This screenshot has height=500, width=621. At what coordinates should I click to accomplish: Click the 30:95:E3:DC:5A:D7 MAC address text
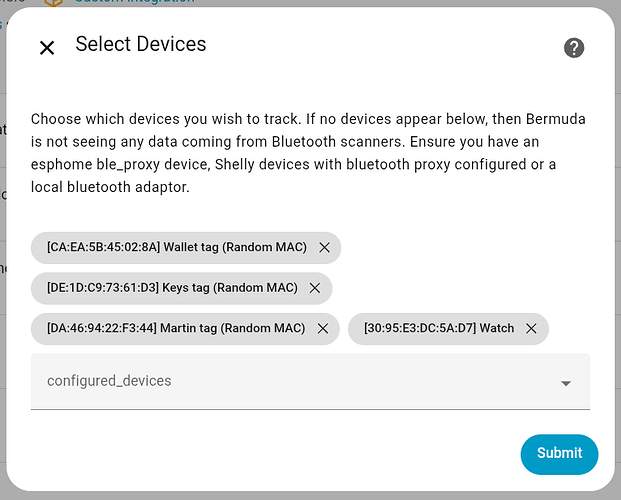tap(420, 328)
